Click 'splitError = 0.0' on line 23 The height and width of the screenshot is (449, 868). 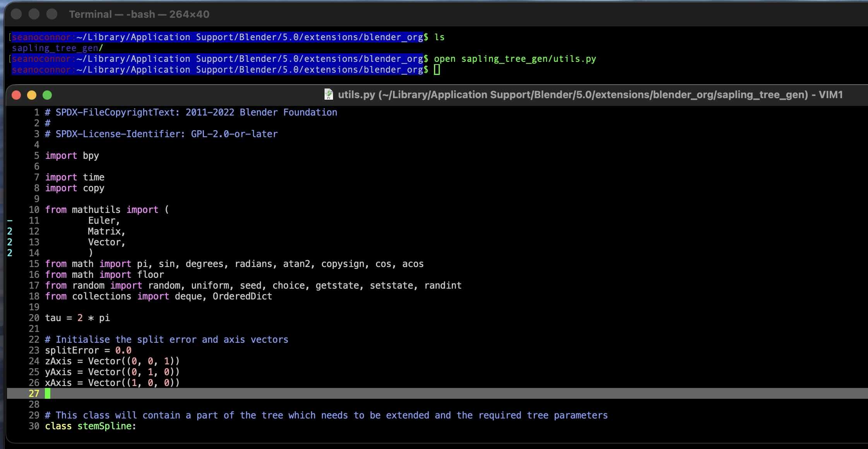88,350
